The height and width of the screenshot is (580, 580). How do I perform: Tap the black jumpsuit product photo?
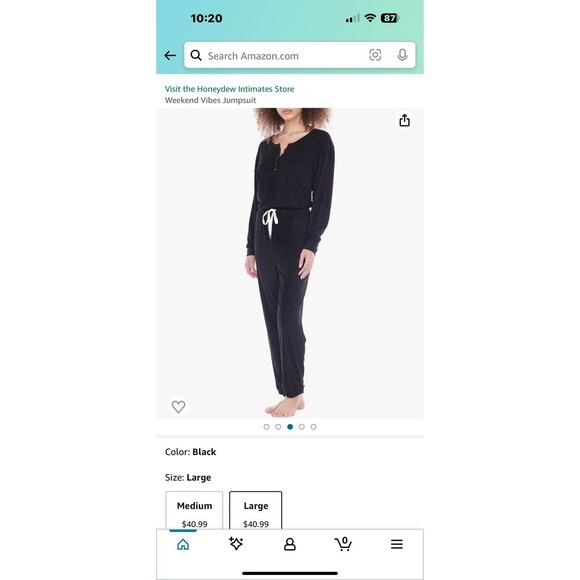(290, 263)
